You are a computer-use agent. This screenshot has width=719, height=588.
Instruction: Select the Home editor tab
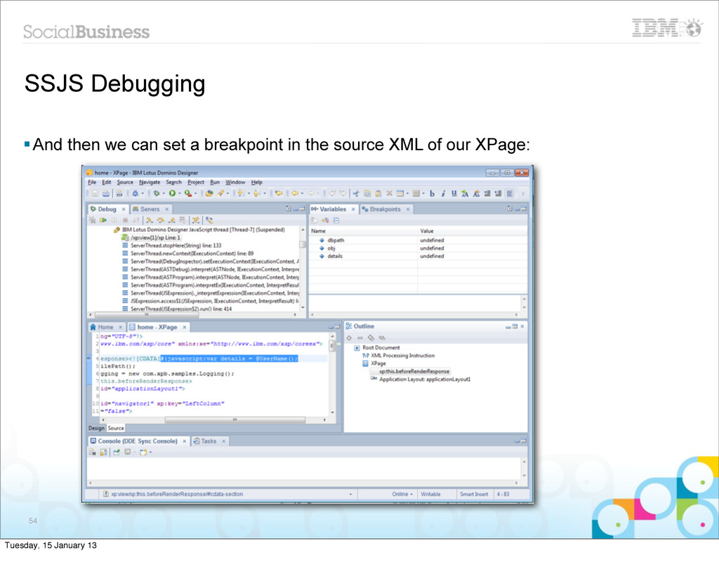[x=105, y=327]
